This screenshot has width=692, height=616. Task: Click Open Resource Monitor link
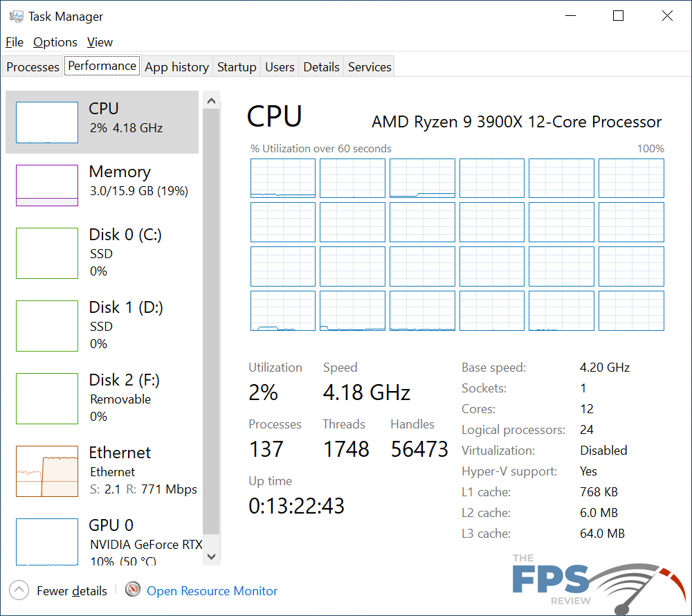pyautogui.click(x=212, y=591)
